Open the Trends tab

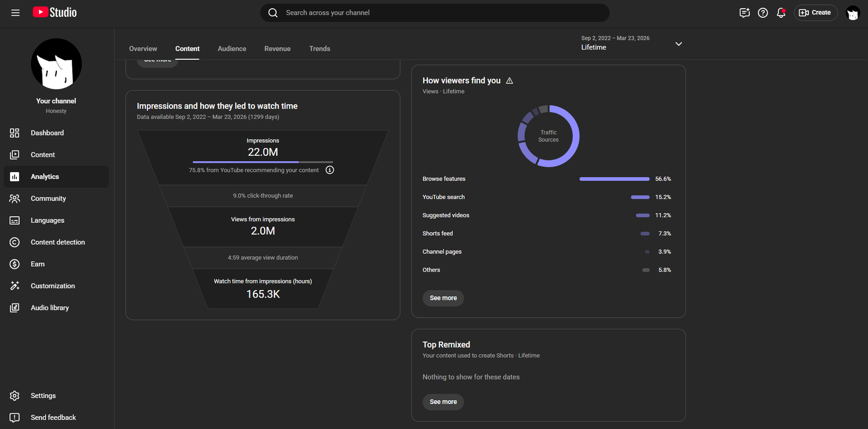pyautogui.click(x=320, y=49)
